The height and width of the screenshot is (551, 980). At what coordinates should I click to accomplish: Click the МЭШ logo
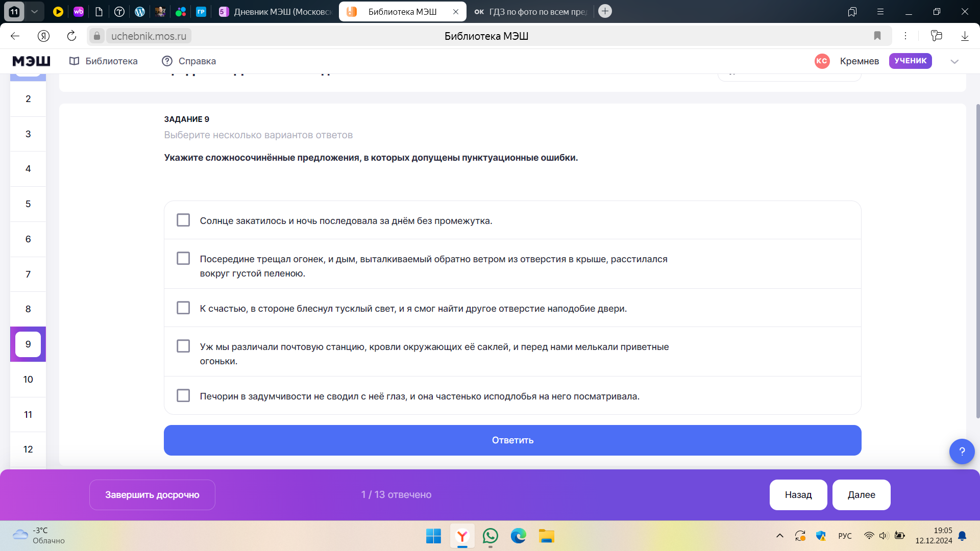coord(31,61)
